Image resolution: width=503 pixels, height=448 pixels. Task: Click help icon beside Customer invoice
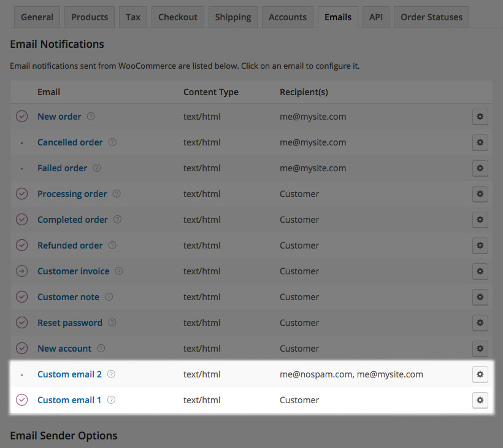pyautogui.click(x=119, y=271)
